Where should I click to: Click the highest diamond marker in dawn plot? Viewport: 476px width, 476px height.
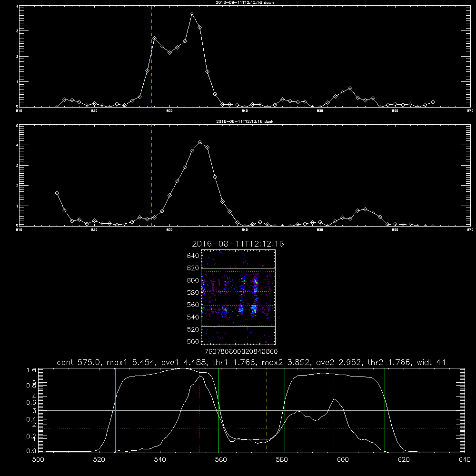point(192,14)
